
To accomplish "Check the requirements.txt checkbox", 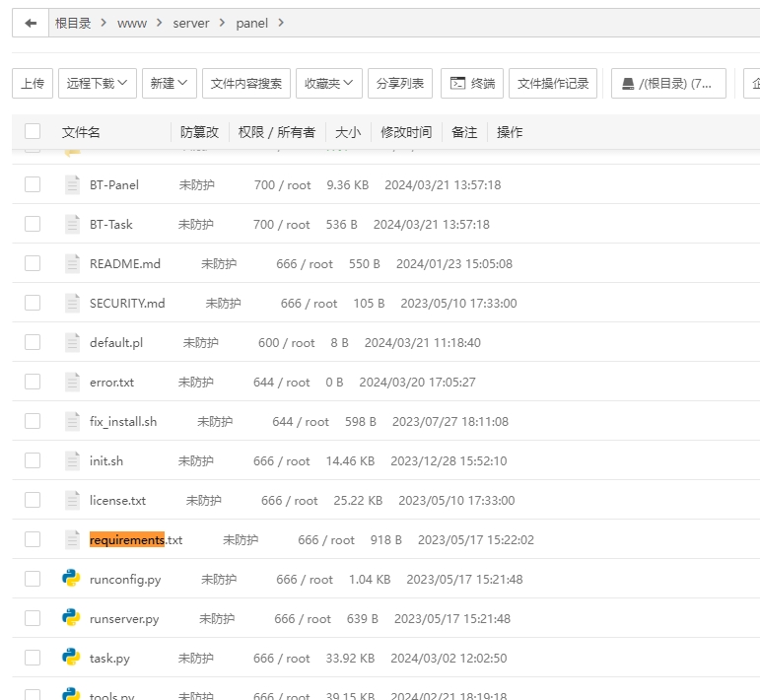I will 33,539.
